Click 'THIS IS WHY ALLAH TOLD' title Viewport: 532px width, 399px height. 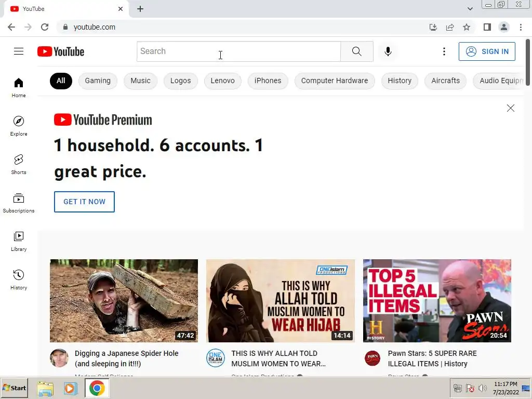(278, 358)
